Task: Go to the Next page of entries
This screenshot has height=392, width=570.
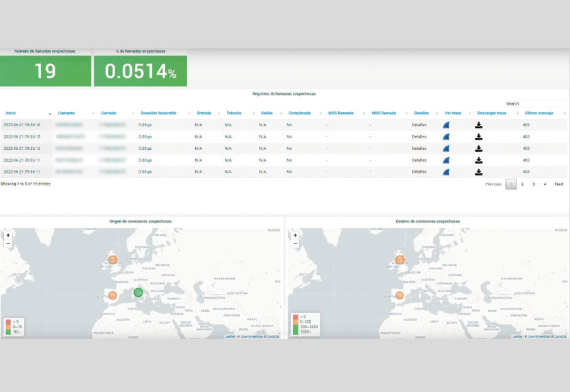Action: 559,184
